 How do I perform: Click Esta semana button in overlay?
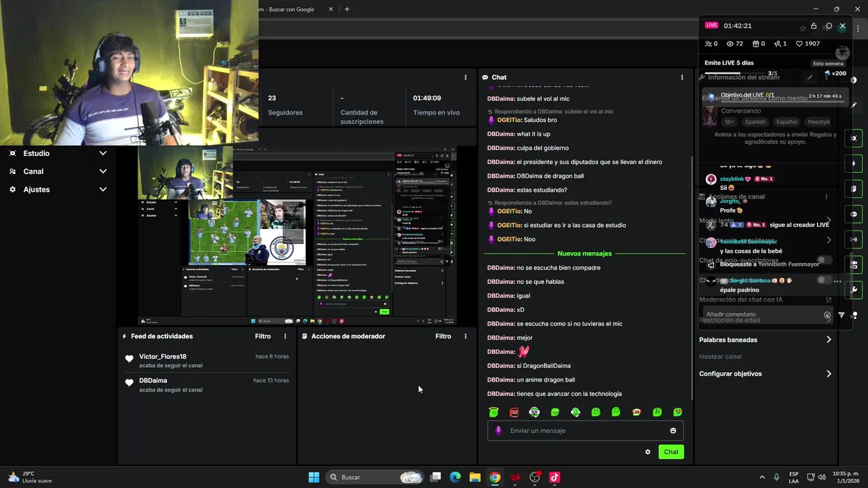pyautogui.click(x=828, y=63)
